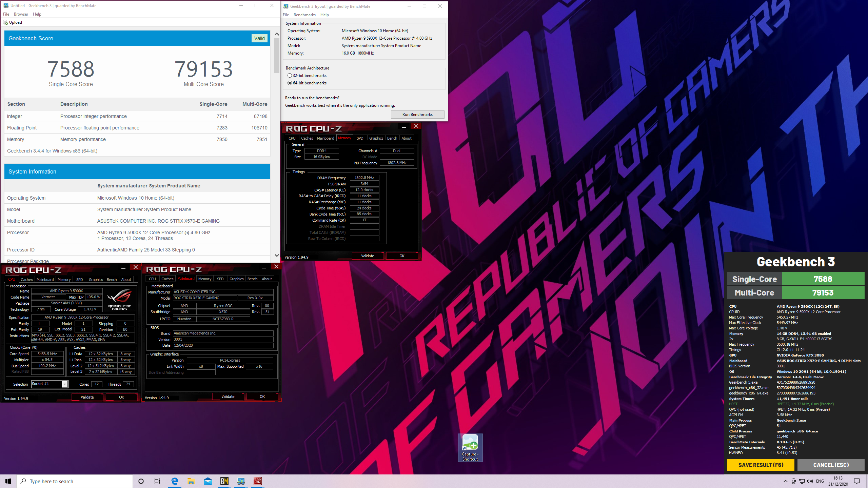Click the 7588 Single-Core score

click(71, 69)
